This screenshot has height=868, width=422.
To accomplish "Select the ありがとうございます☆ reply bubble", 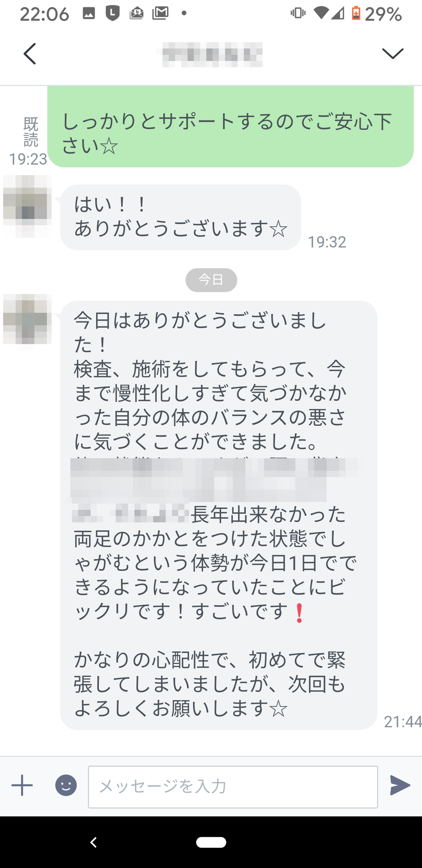I will coord(181,217).
